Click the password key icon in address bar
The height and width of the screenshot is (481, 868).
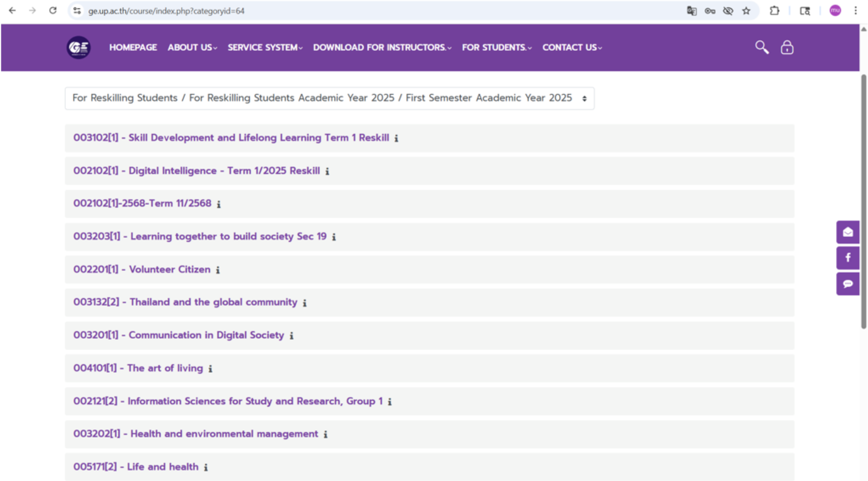coord(710,11)
